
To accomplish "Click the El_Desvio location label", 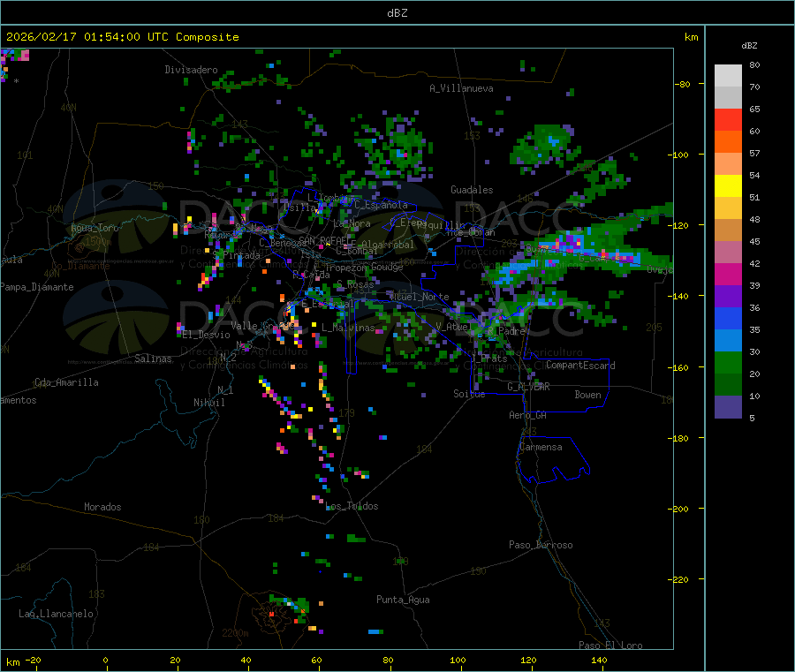I will (207, 335).
